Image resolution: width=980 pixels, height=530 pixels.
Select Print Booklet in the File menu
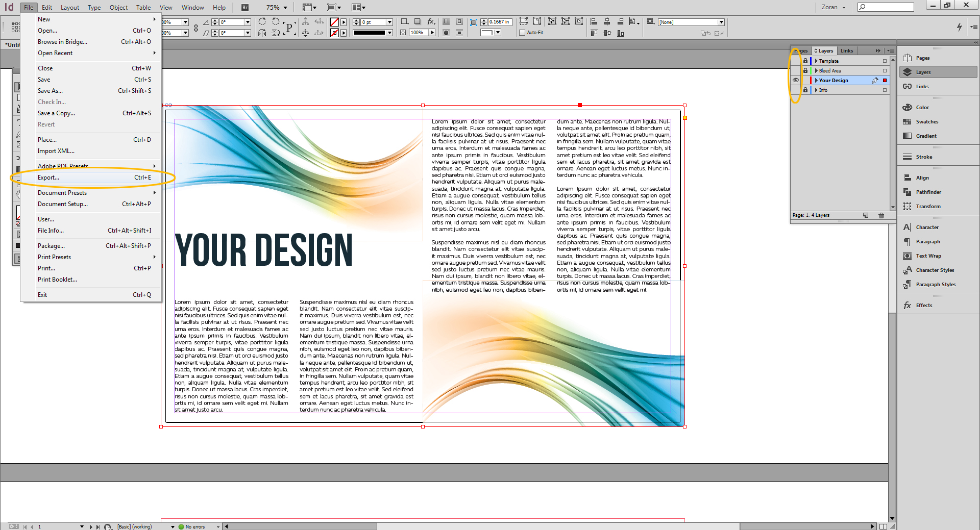57,279
